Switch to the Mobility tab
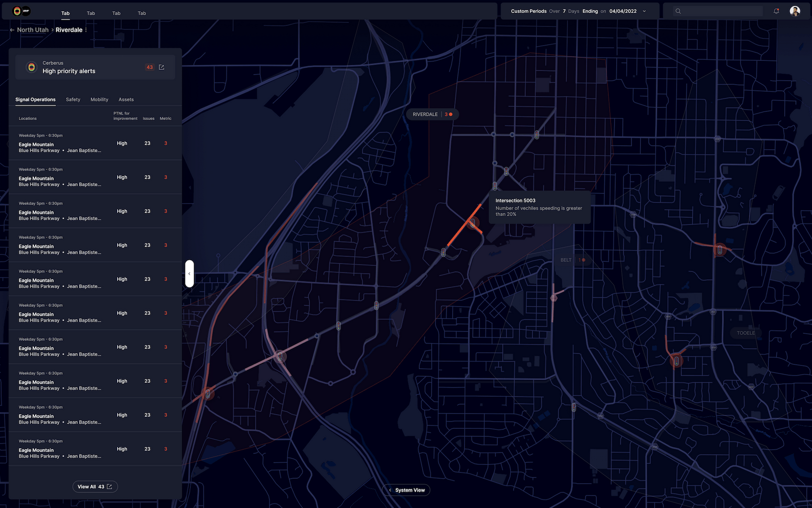Image resolution: width=812 pixels, height=508 pixels. (99, 100)
